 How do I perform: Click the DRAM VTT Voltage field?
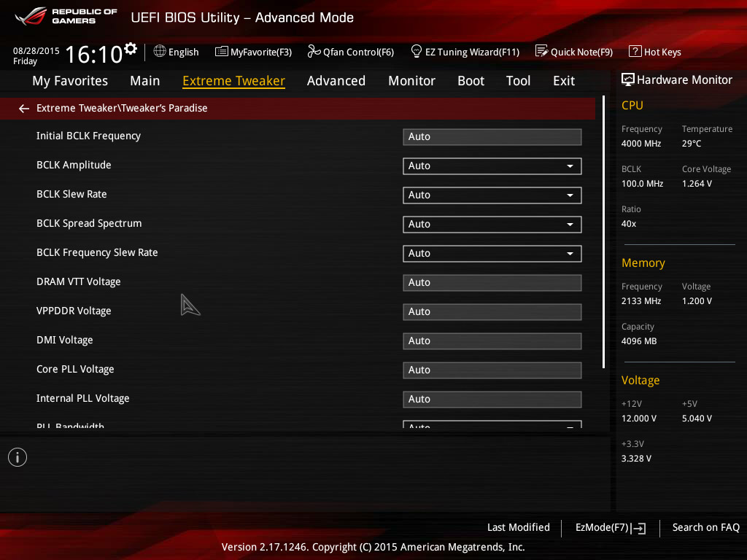pos(492,283)
